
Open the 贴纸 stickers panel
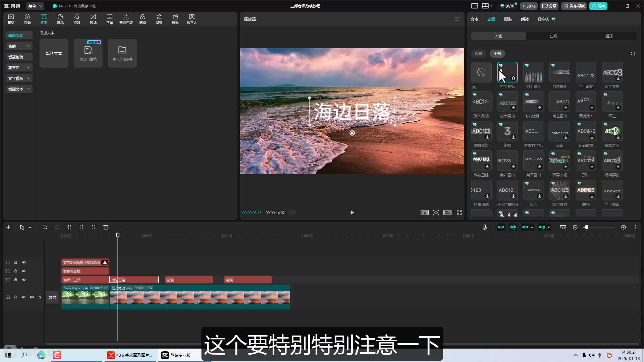click(60, 19)
